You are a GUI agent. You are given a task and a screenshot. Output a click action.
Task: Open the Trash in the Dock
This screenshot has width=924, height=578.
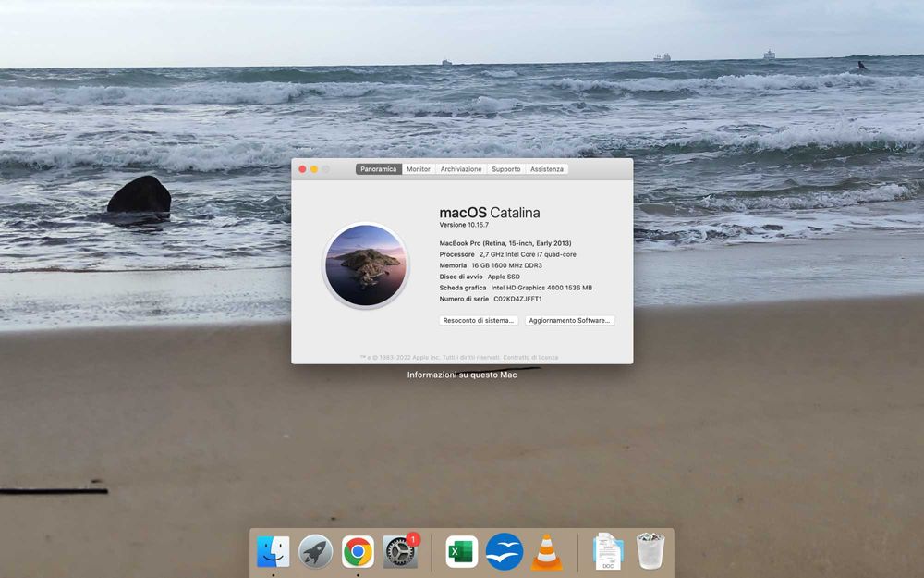(x=650, y=551)
